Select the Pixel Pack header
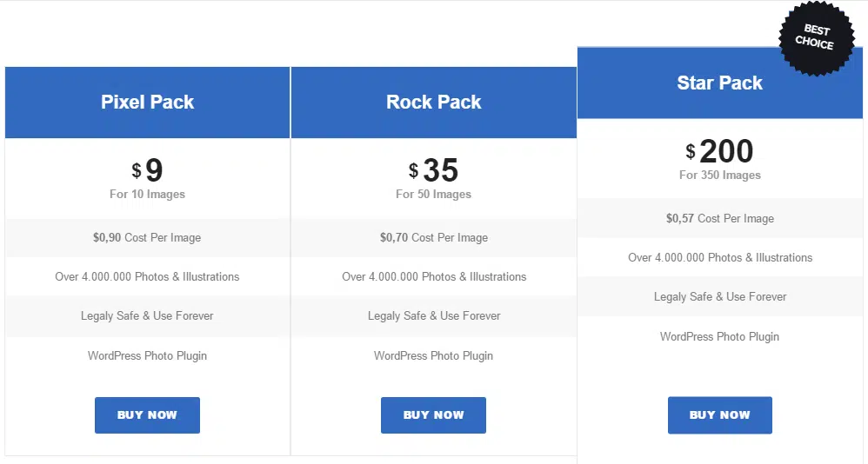 point(147,103)
